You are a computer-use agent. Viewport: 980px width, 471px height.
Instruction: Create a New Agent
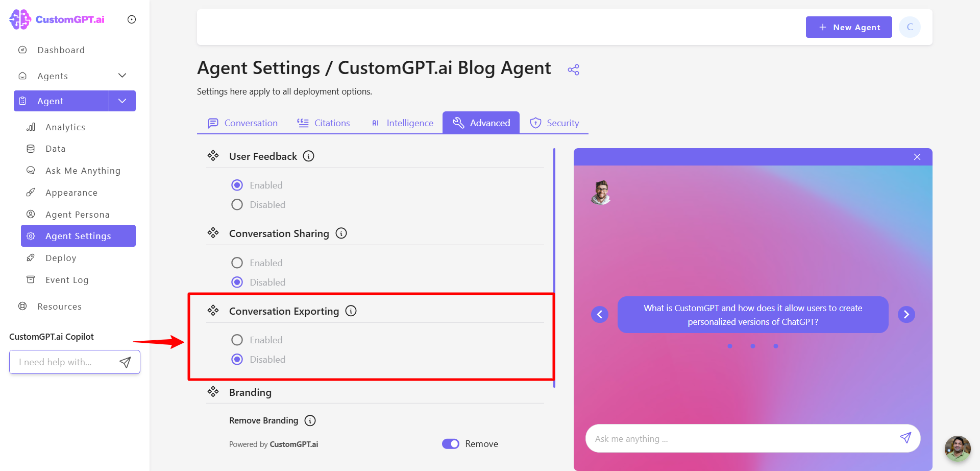pos(849,27)
